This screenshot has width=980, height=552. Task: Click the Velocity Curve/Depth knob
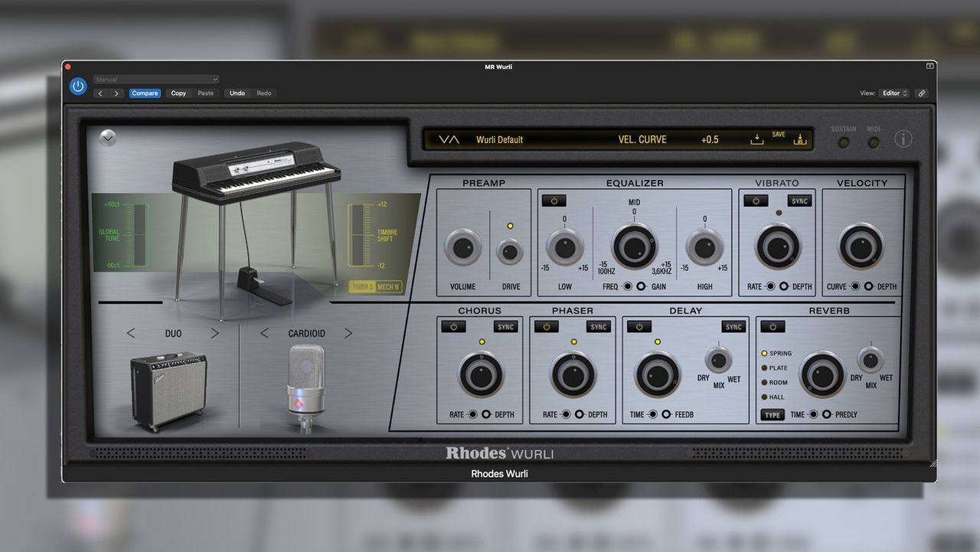pyautogui.click(x=861, y=247)
